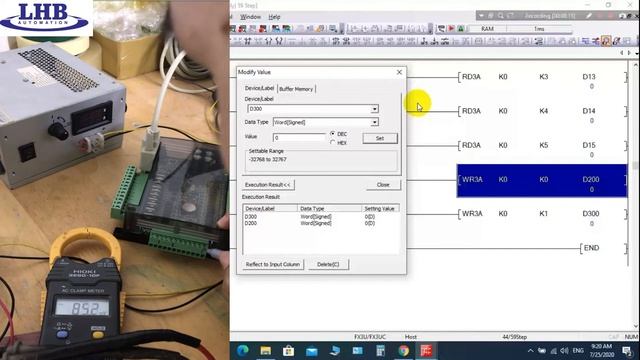
Task: Click the tab scroll right arrow
Action: (x=630, y=53)
